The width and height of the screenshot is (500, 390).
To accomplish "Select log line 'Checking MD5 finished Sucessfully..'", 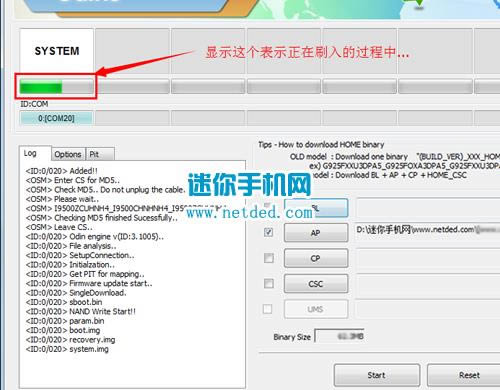I will [102, 218].
